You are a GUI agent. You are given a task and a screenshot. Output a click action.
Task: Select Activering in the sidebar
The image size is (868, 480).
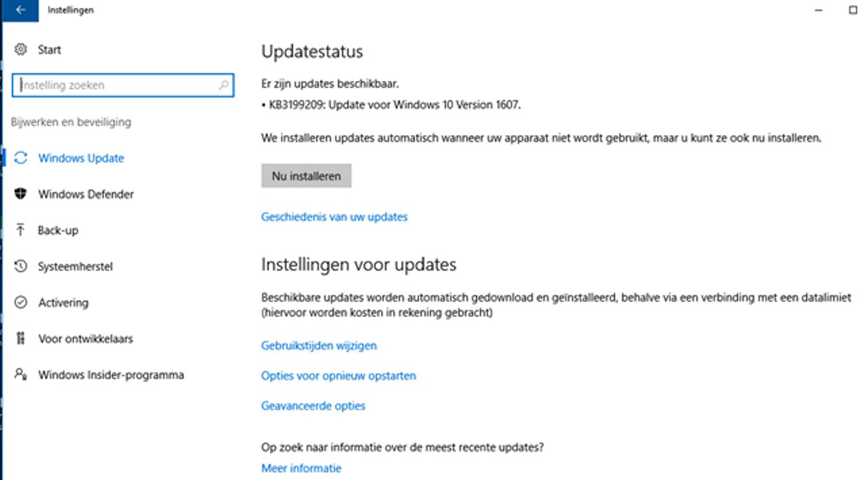point(63,303)
